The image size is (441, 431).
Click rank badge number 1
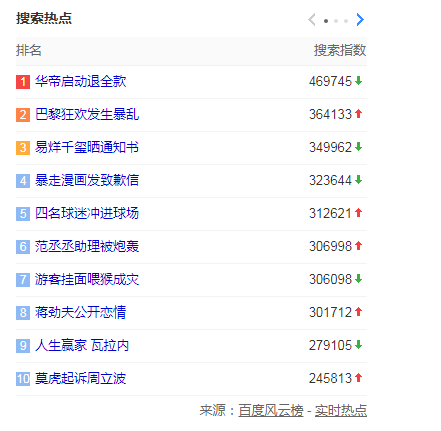pyautogui.click(x=23, y=82)
